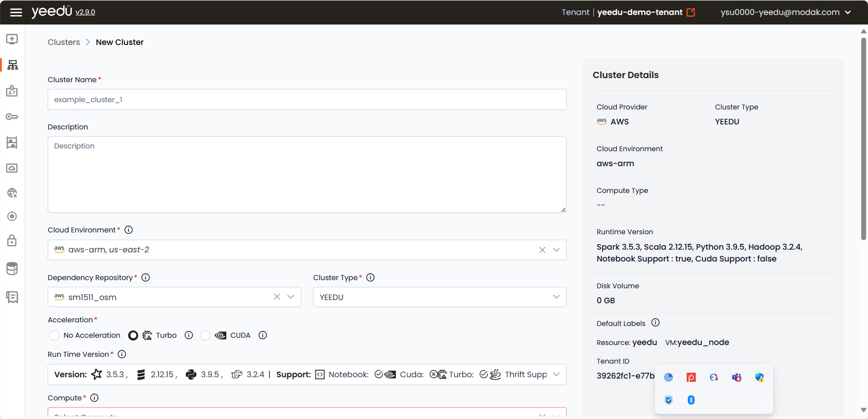Screen dimensions: 868x419
Task: Expand the Run Time Version dropdown
Action: click(556, 375)
